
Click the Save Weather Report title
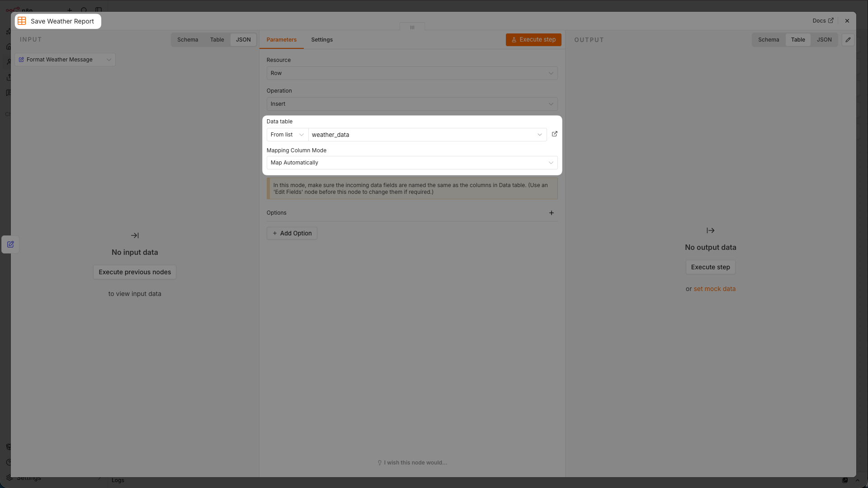point(62,21)
